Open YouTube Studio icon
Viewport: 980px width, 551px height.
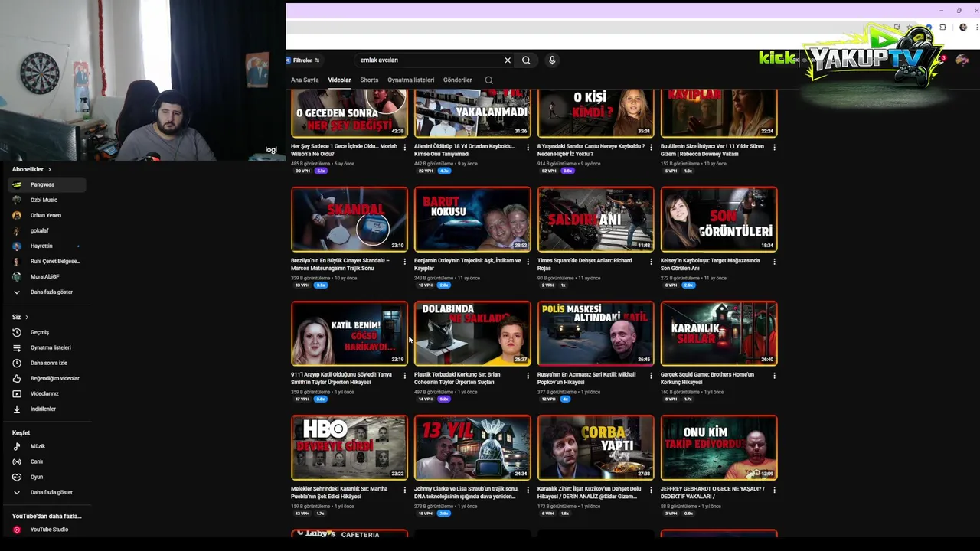pos(17,530)
